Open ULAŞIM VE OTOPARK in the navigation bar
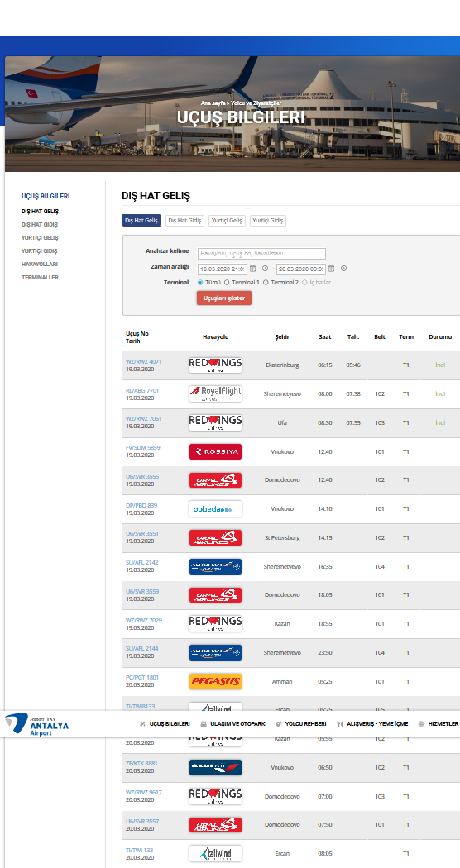 [232, 724]
